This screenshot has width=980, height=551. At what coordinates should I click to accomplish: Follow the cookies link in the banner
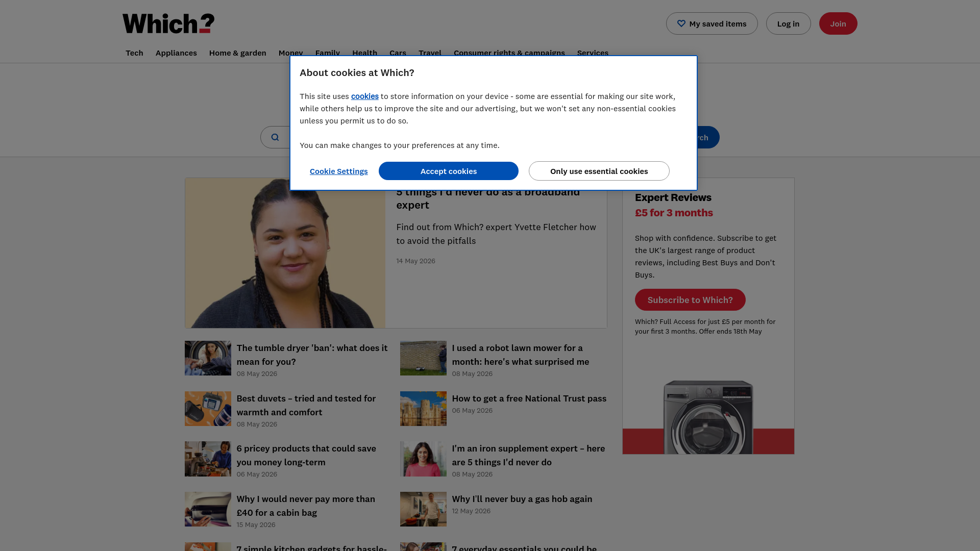pos(364,96)
